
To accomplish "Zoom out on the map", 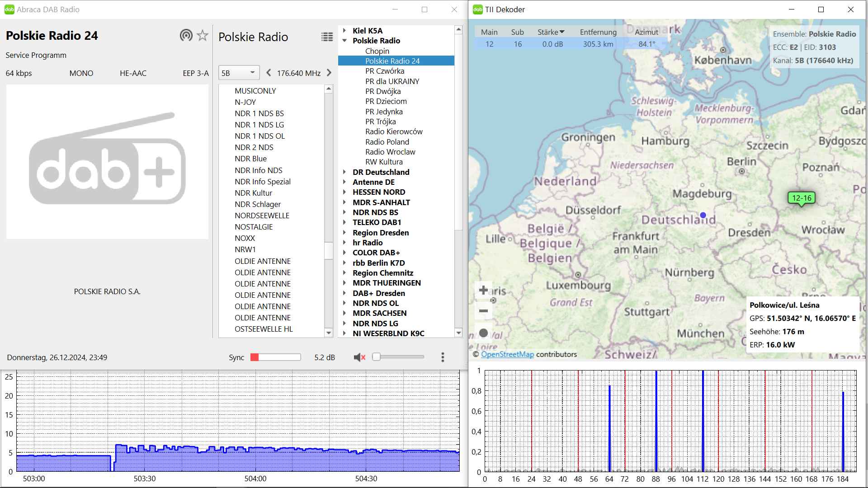I will (483, 311).
